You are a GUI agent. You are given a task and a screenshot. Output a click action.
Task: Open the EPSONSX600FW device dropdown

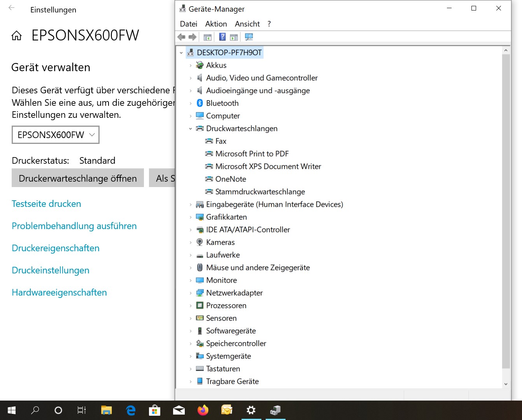(56, 135)
